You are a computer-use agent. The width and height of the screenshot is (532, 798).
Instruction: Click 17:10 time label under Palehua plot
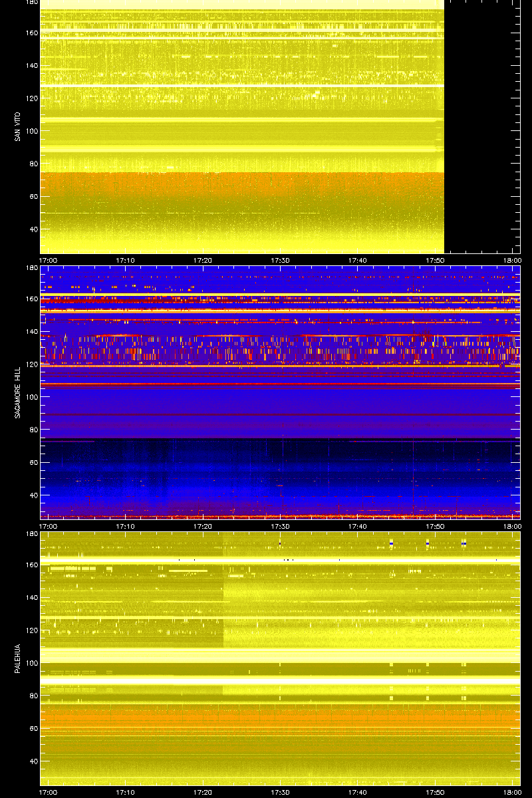(125, 792)
